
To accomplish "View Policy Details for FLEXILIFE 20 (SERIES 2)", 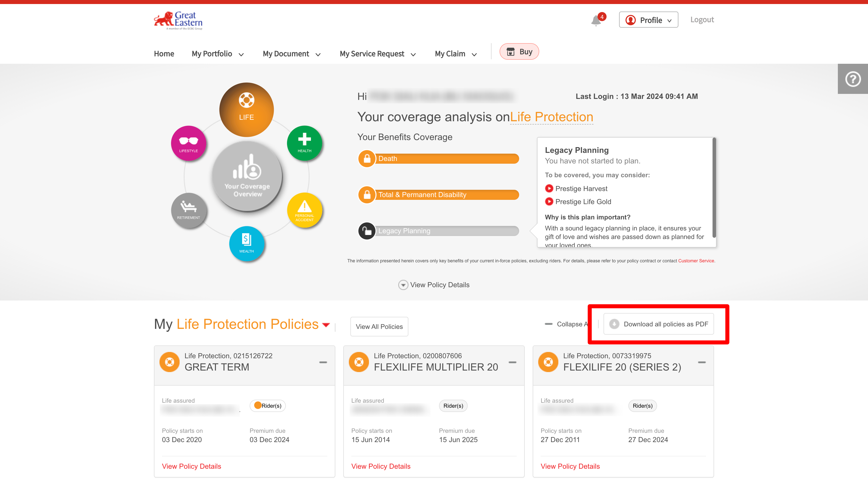I will pyautogui.click(x=570, y=466).
